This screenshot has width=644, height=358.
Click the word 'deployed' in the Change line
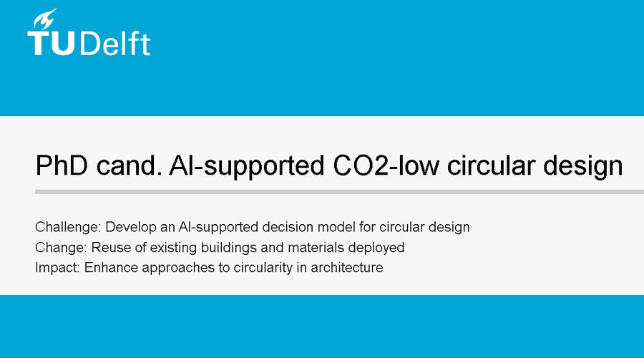coord(376,248)
